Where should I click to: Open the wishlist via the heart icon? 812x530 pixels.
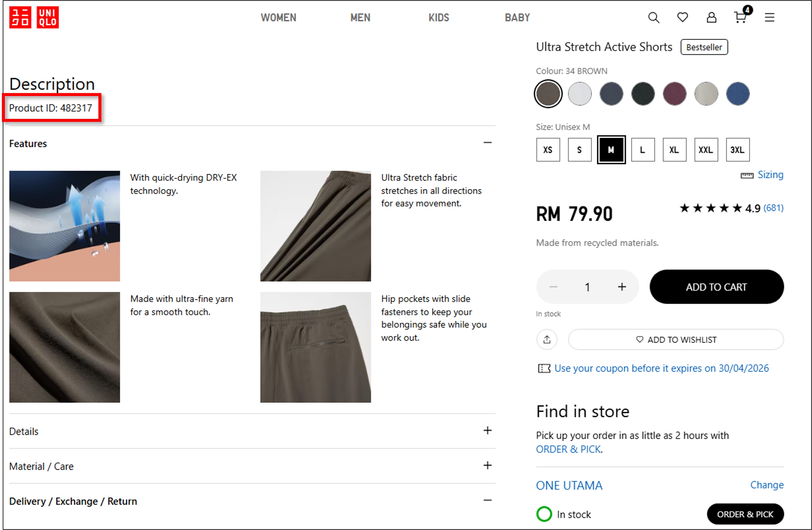pyautogui.click(x=682, y=17)
